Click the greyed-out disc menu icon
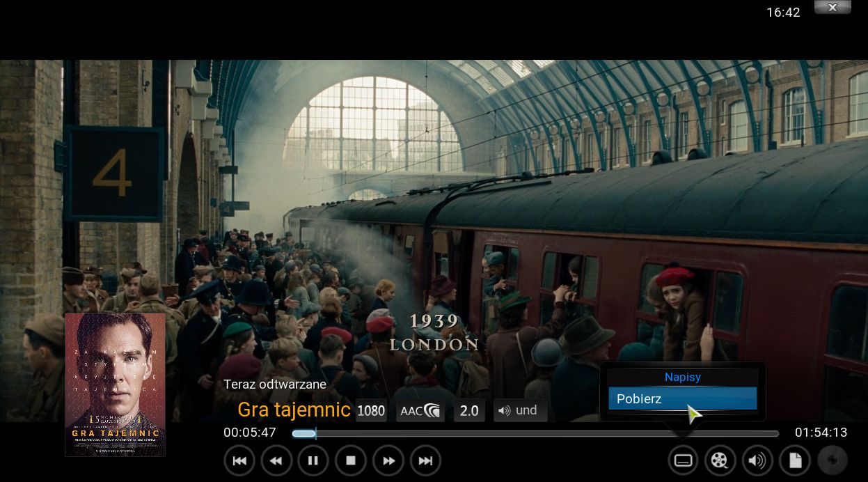This screenshot has width=868, height=482. [x=832, y=460]
